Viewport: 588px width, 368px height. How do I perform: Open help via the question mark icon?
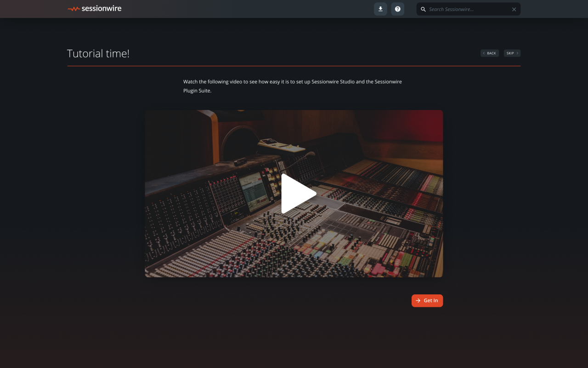coord(398,9)
